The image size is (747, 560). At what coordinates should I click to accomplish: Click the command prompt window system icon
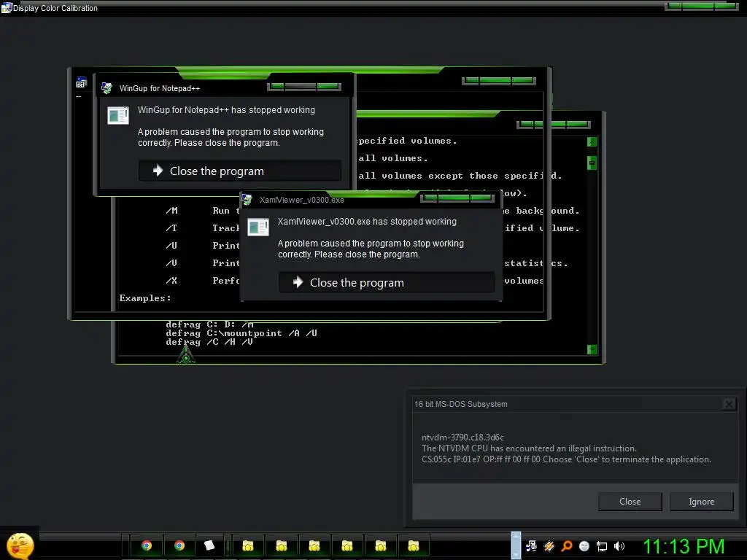81,83
